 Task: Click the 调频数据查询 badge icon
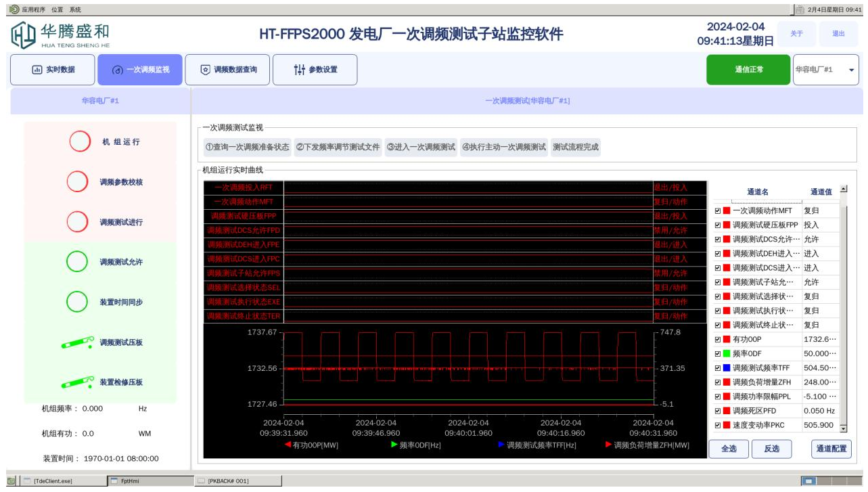coord(205,70)
